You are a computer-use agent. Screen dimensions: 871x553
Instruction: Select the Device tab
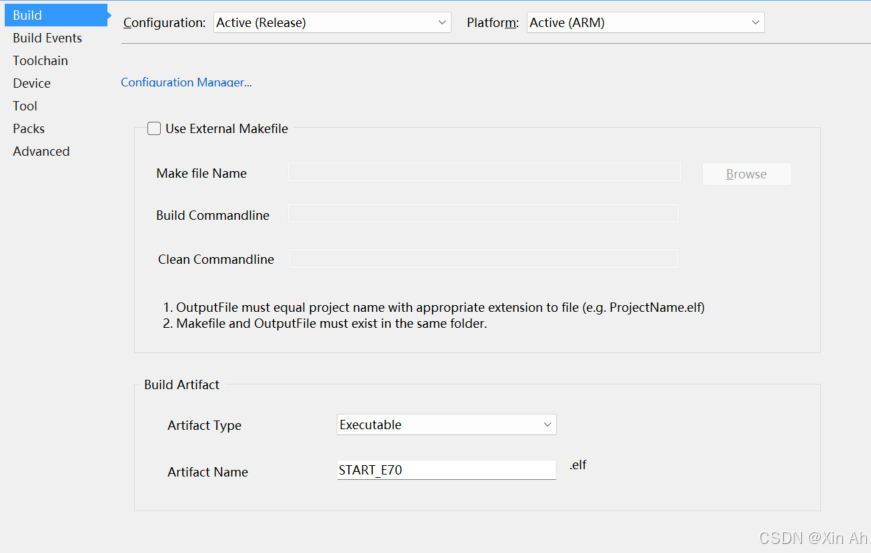click(31, 83)
